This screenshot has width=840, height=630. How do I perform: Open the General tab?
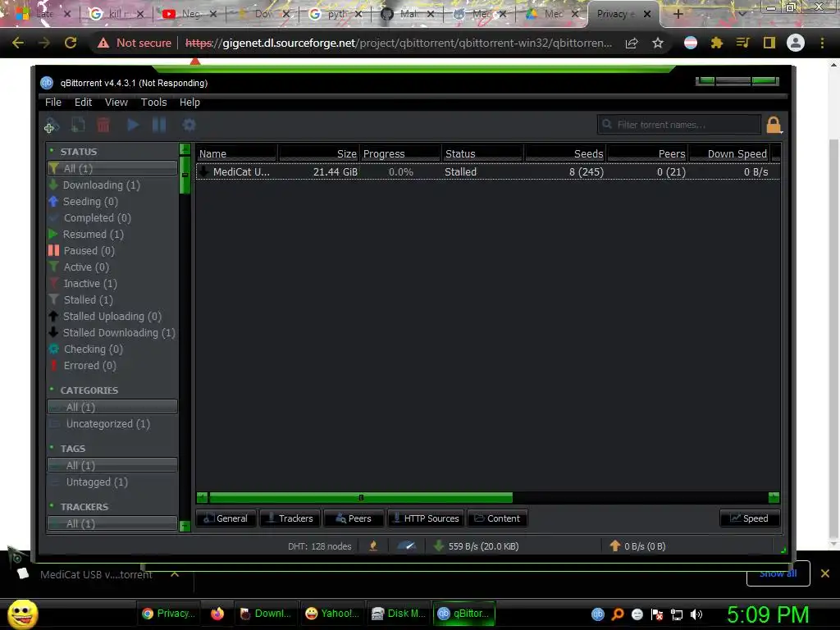click(226, 518)
